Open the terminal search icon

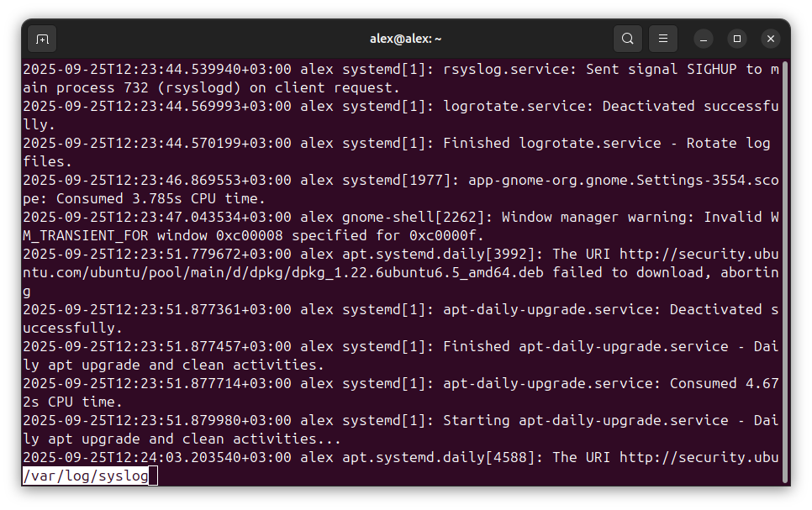(x=627, y=39)
